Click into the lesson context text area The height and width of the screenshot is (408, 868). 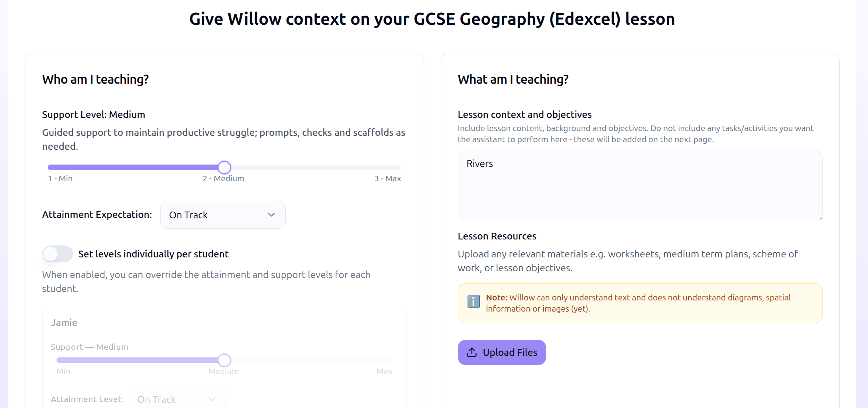click(x=639, y=186)
